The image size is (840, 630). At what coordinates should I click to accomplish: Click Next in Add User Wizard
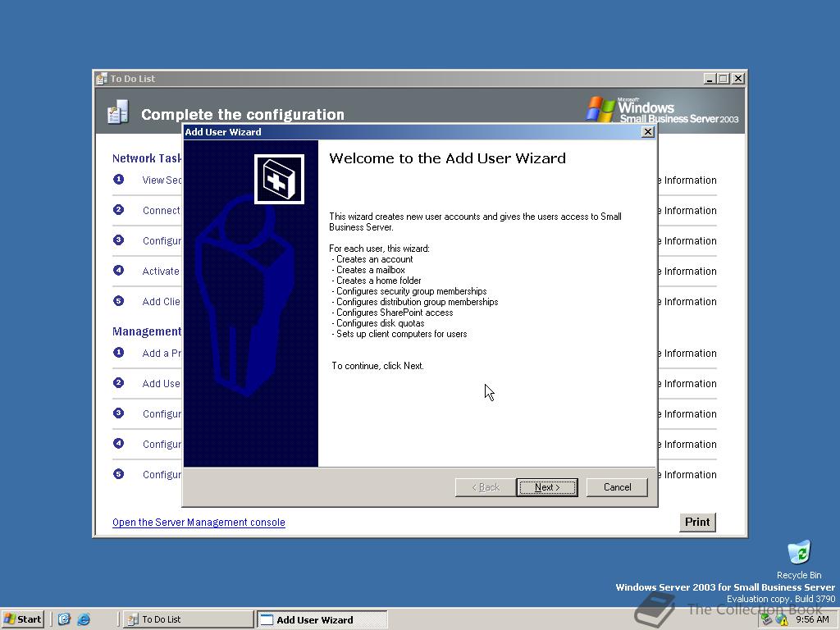click(x=547, y=487)
